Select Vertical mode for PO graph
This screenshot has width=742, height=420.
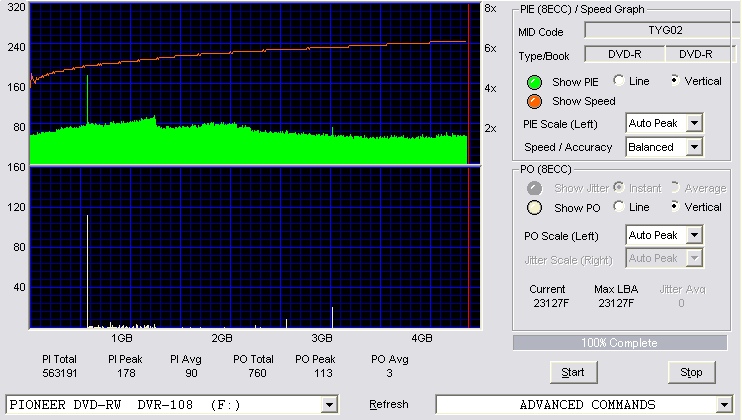(x=675, y=206)
